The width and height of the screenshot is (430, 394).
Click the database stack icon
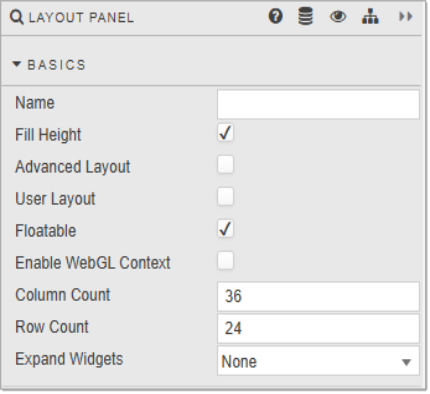click(305, 16)
